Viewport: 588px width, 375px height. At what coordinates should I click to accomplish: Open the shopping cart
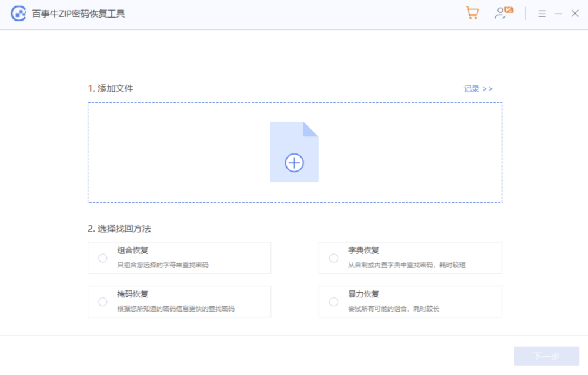(472, 12)
